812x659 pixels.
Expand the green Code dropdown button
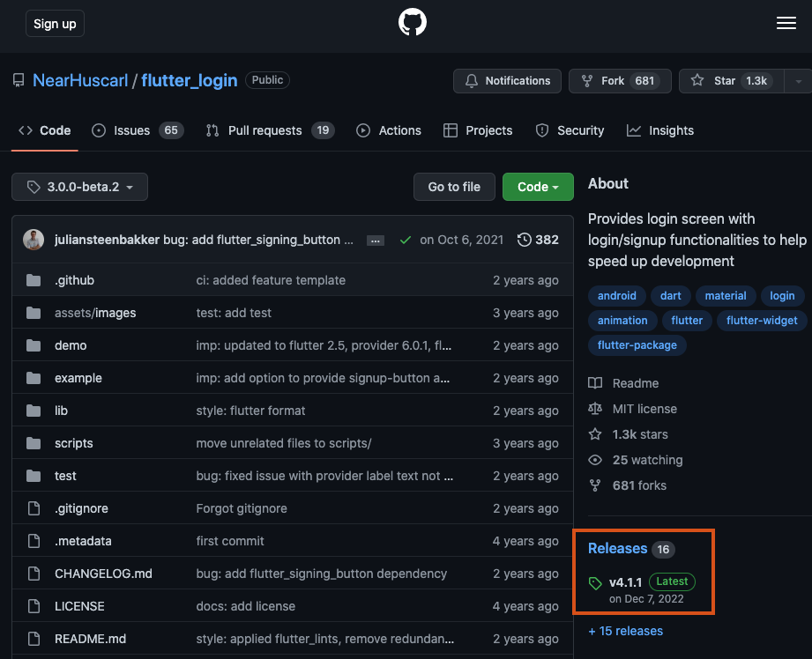pyautogui.click(x=538, y=187)
